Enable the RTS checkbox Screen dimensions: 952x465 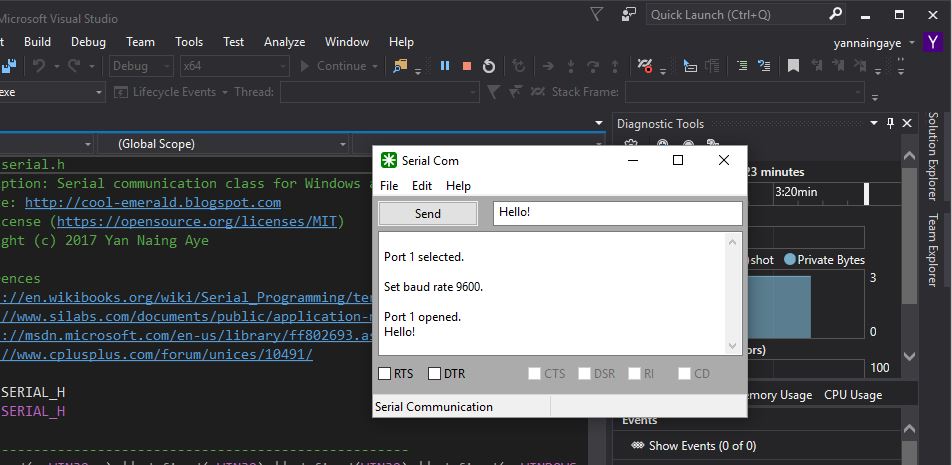tap(384, 374)
